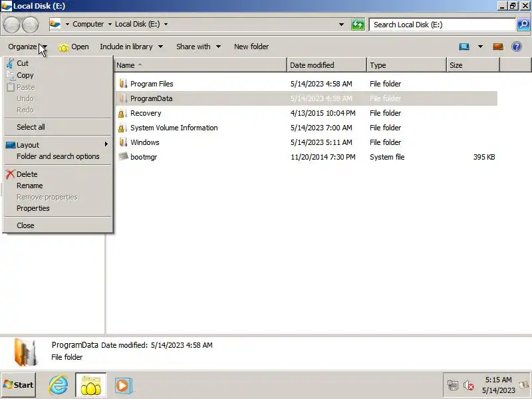
Task: Click the Computer breadcrumb
Action: (x=88, y=24)
